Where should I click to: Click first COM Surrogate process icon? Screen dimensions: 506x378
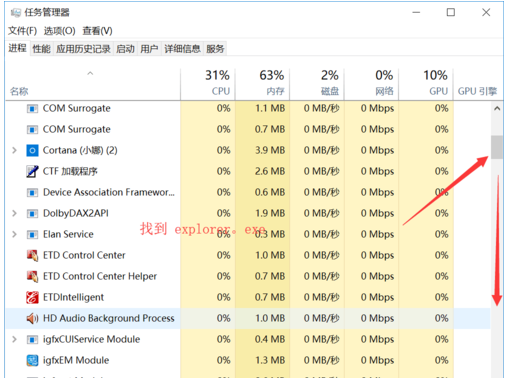(32, 109)
